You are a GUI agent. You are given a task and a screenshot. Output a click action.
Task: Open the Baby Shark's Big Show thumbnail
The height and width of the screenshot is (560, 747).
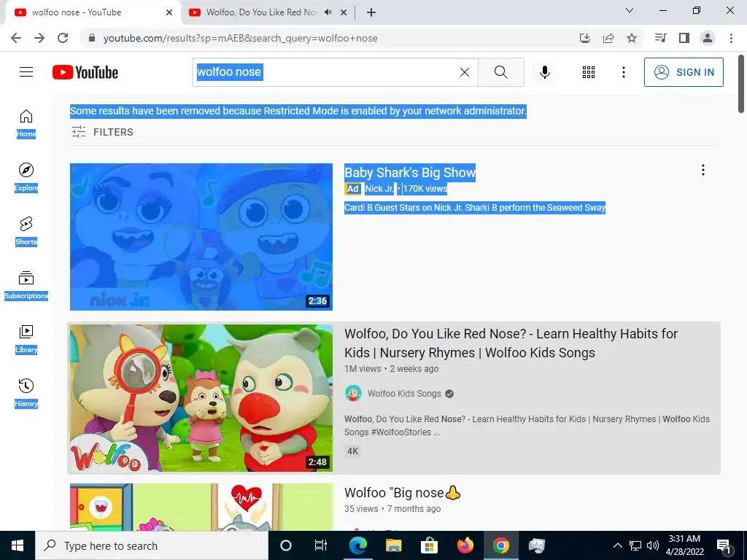click(201, 237)
